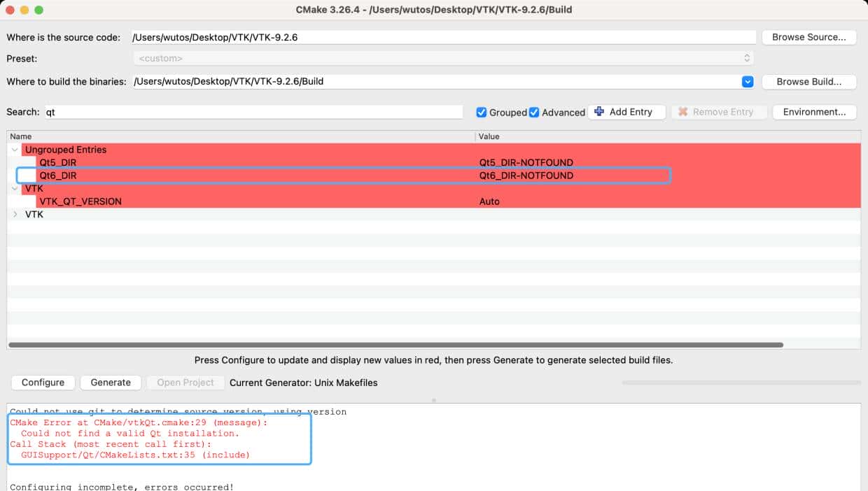Click the plus icon on Add Entry
Screen dimensions: 868x491
599,112
